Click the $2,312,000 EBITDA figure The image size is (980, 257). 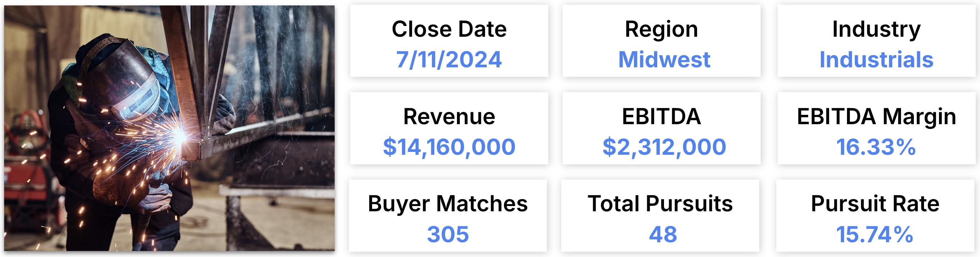(x=664, y=147)
